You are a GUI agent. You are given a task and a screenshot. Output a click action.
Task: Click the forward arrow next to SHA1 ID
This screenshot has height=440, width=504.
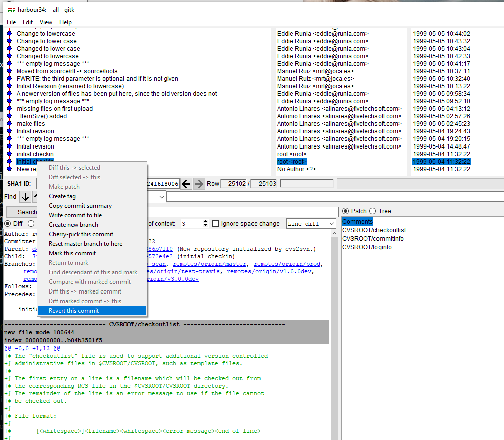tap(199, 184)
